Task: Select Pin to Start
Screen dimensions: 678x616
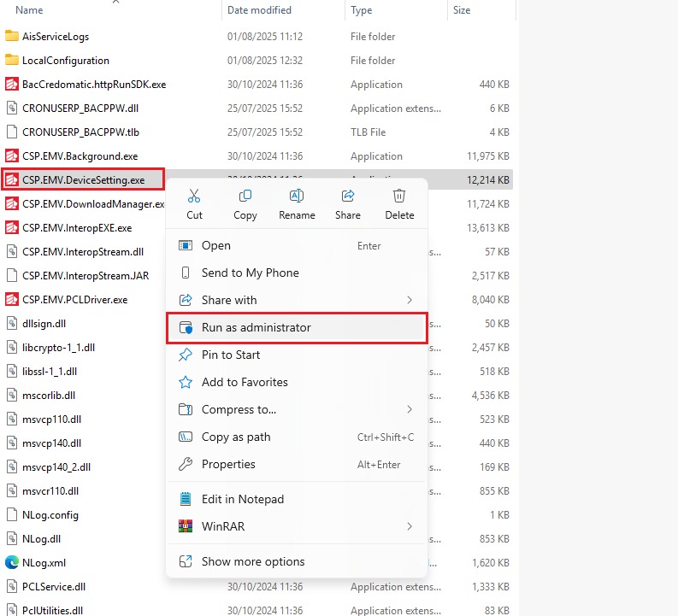Action: pos(231,355)
